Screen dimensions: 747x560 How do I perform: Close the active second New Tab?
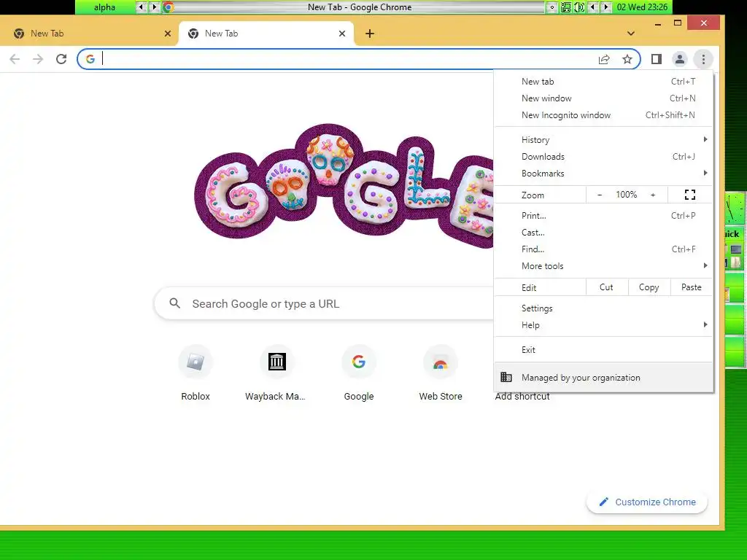[x=342, y=34]
